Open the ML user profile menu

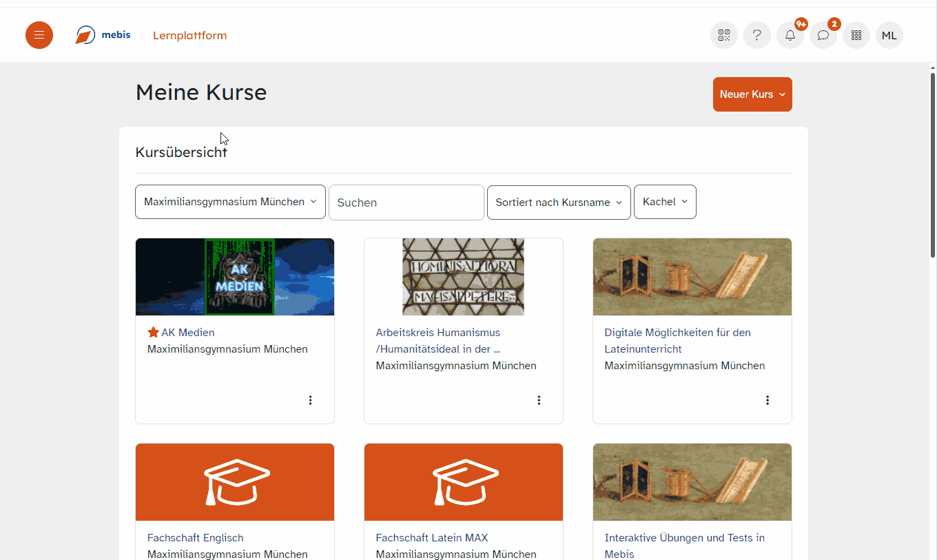point(889,35)
